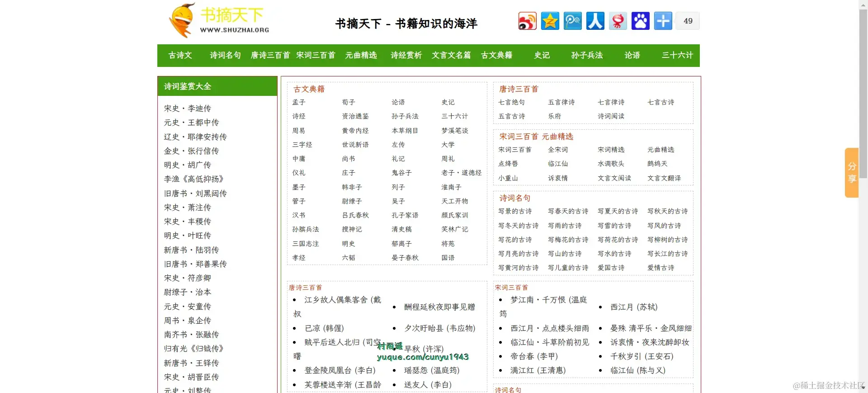Click the 满江红 (王清惠) poem link
The image size is (868, 393).
(x=538, y=370)
